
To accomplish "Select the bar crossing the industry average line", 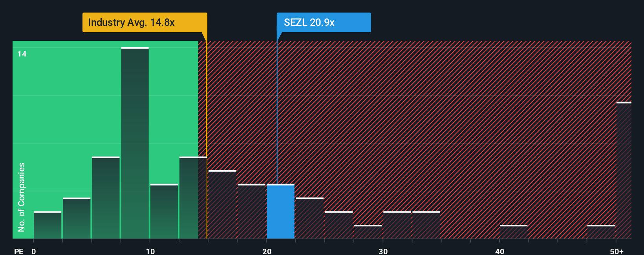I will coord(193,198).
